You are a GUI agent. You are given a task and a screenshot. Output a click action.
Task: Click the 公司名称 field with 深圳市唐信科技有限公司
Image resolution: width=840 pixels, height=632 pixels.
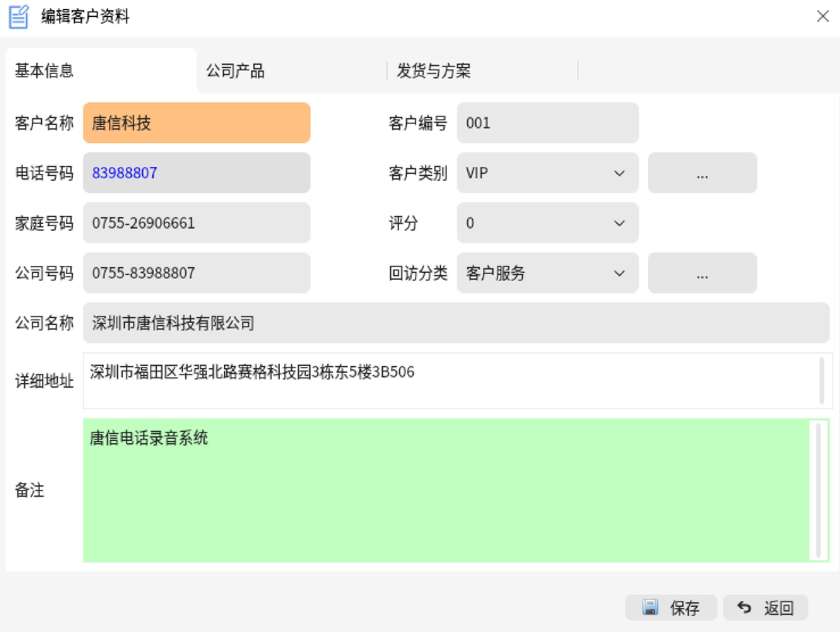click(x=456, y=323)
